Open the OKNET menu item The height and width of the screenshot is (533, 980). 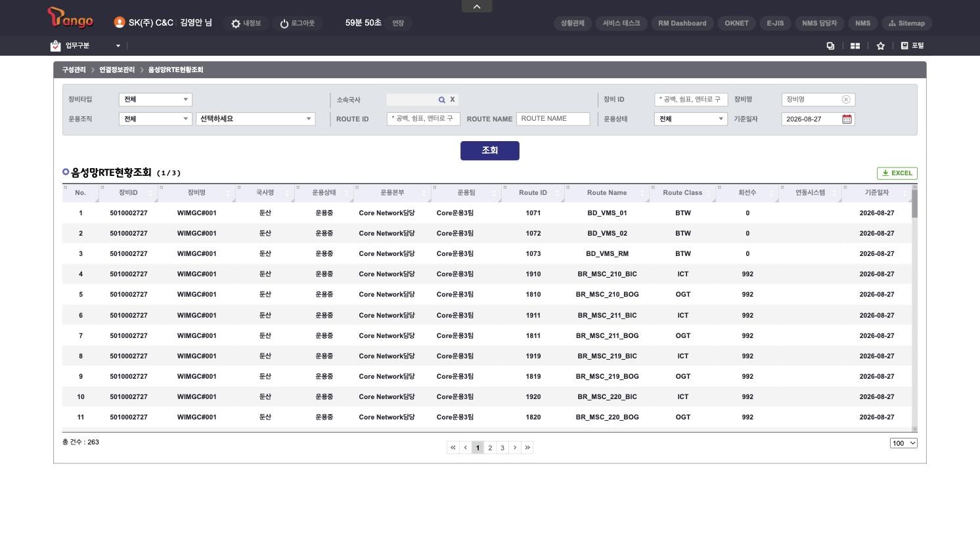click(736, 24)
